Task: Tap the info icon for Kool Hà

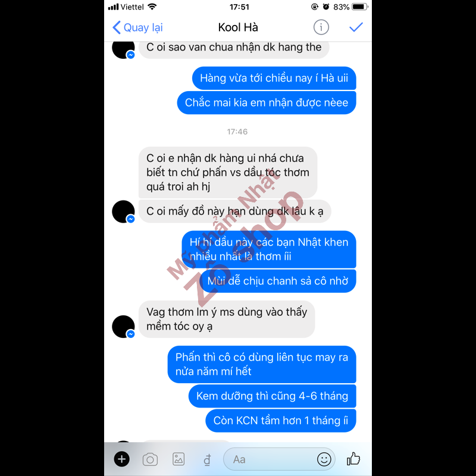Action: [321, 27]
